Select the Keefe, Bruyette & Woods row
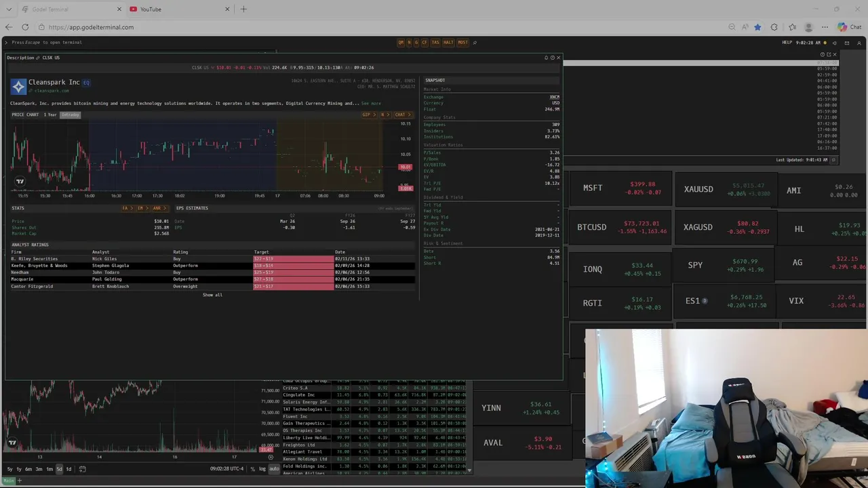868x488 pixels. click(212, 266)
